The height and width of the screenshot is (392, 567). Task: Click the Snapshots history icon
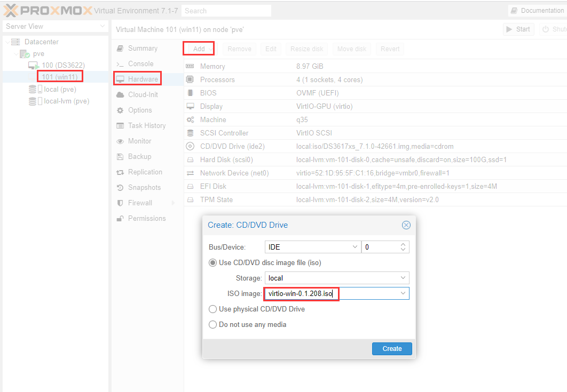(120, 188)
